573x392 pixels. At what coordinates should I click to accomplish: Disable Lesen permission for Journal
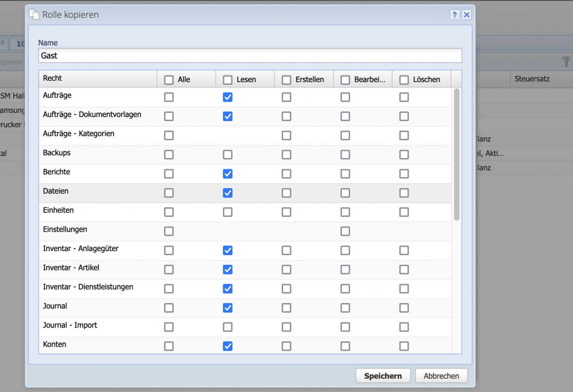point(228,308)
